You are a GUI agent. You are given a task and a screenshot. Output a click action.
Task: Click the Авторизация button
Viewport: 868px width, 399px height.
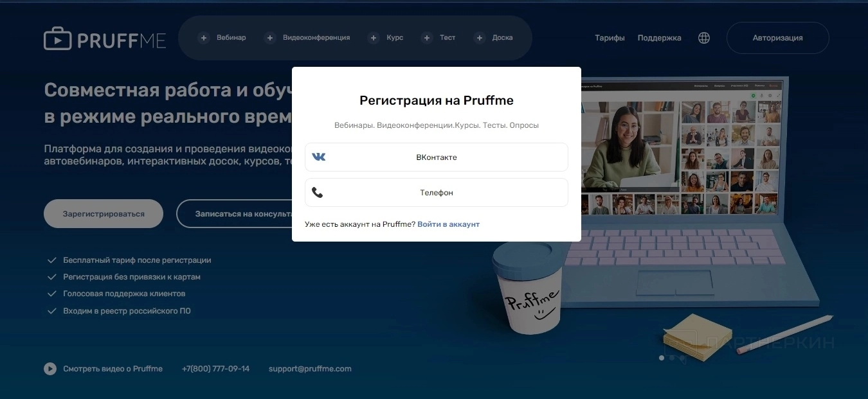777,38
